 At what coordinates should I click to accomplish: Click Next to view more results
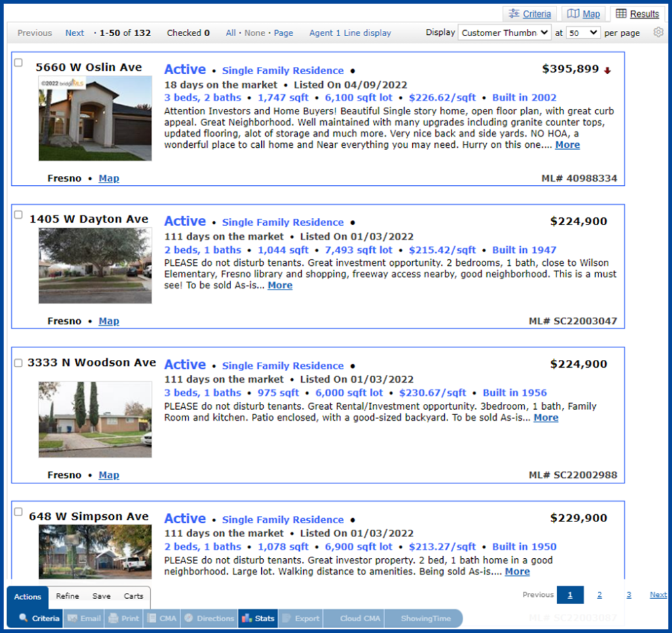click(74, 32)
